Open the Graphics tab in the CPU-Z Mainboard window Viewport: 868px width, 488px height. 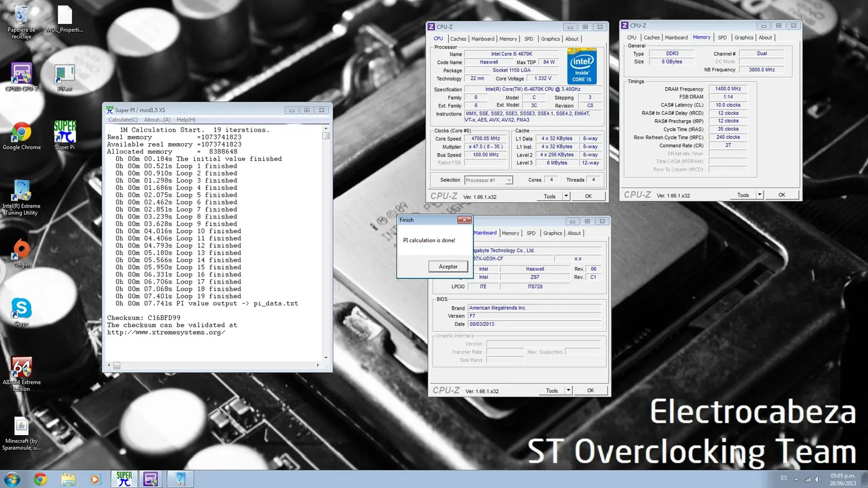552,233
